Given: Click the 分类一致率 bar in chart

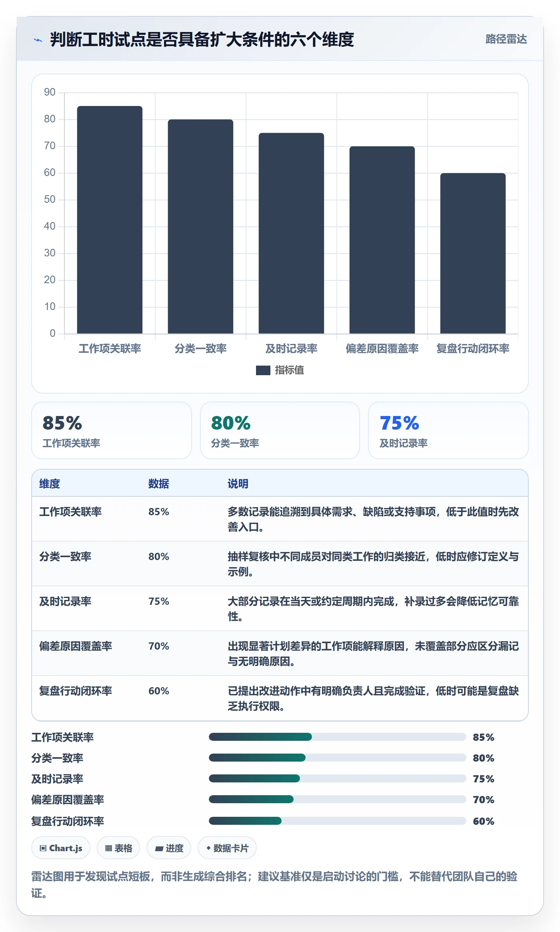Looking at the screenshot, I should pos(200,226).
